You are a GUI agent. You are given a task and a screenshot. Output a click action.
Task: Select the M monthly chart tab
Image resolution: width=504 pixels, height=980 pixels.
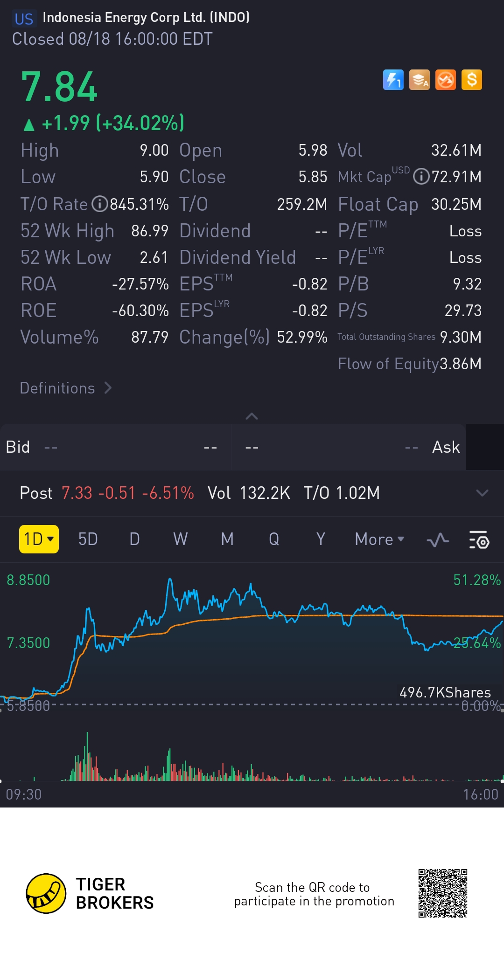pos(227,539)
